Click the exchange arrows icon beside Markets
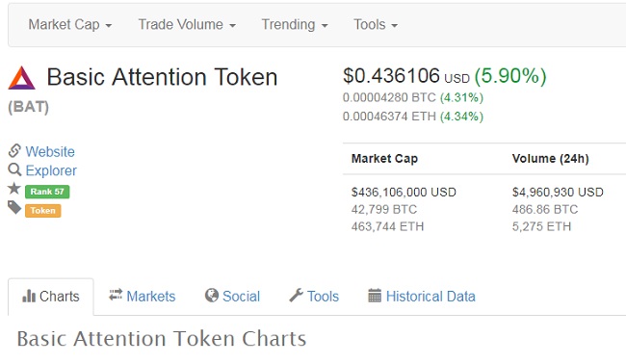 [x=116, y=295]
